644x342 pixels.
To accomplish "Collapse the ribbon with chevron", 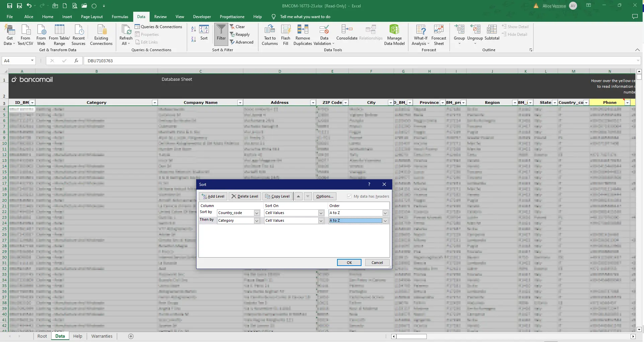I will click(637, 50).
